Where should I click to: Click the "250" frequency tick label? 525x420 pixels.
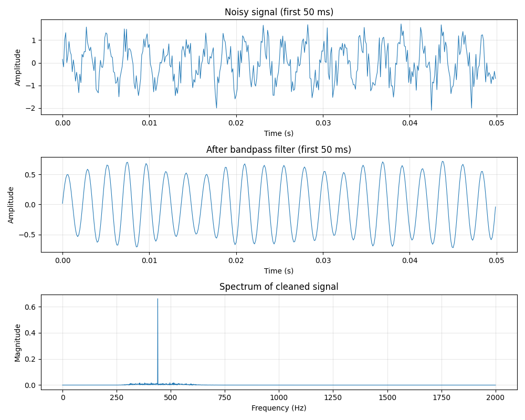point(117,397)
